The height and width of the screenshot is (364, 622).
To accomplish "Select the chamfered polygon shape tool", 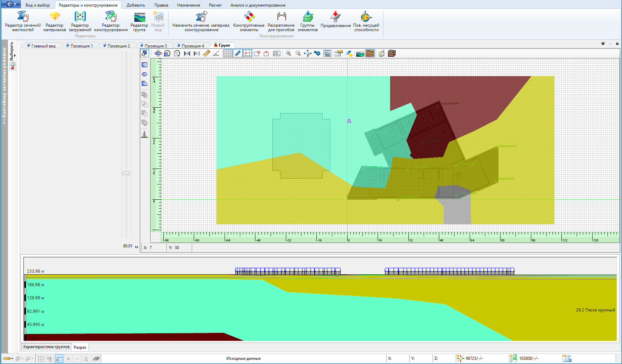I will [145, 83].
